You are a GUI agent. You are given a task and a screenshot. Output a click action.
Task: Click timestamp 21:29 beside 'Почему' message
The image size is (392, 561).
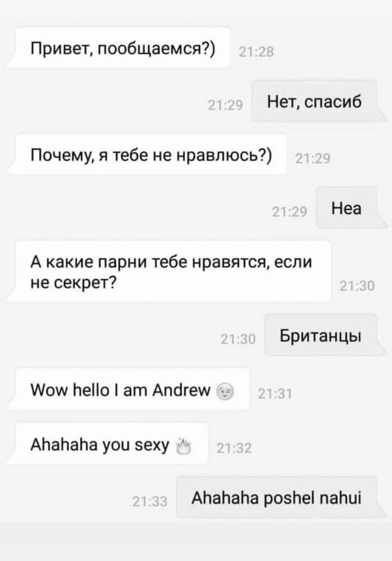(312, 158)
